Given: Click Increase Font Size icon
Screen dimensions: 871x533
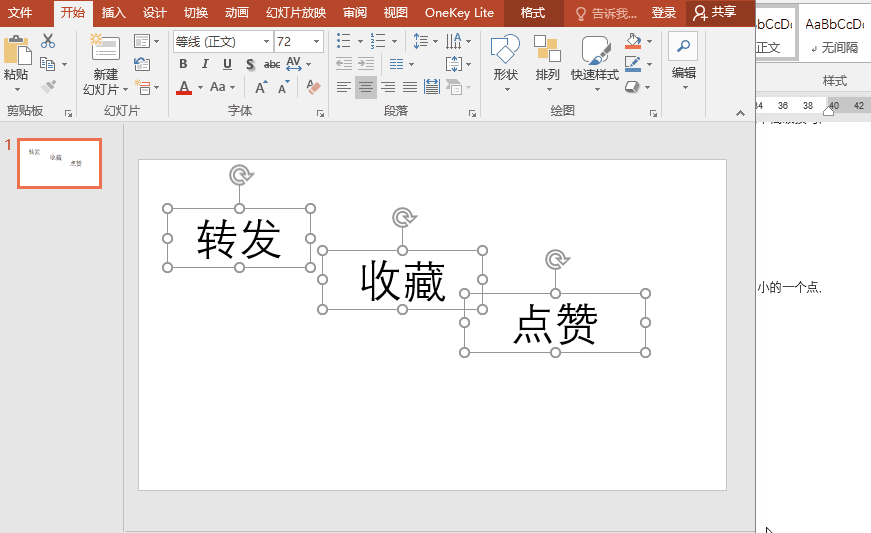Looking at the screenshot, I should [x=261, y=87].
